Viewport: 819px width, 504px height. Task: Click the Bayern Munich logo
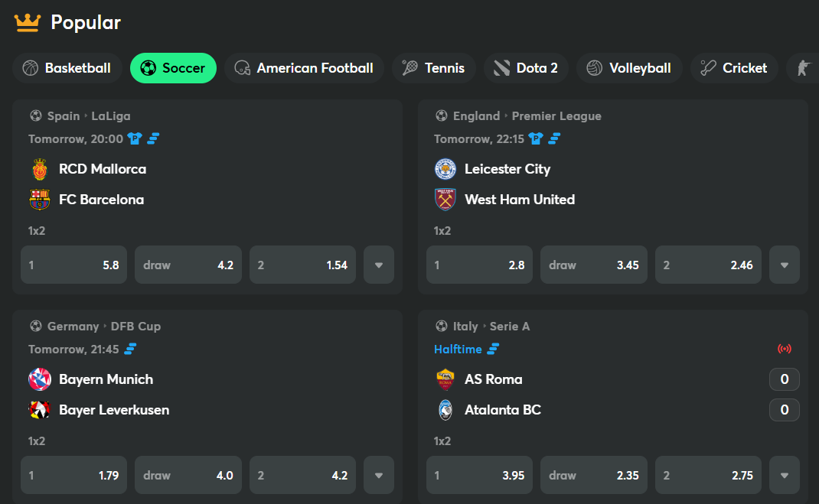coord(39,379)
